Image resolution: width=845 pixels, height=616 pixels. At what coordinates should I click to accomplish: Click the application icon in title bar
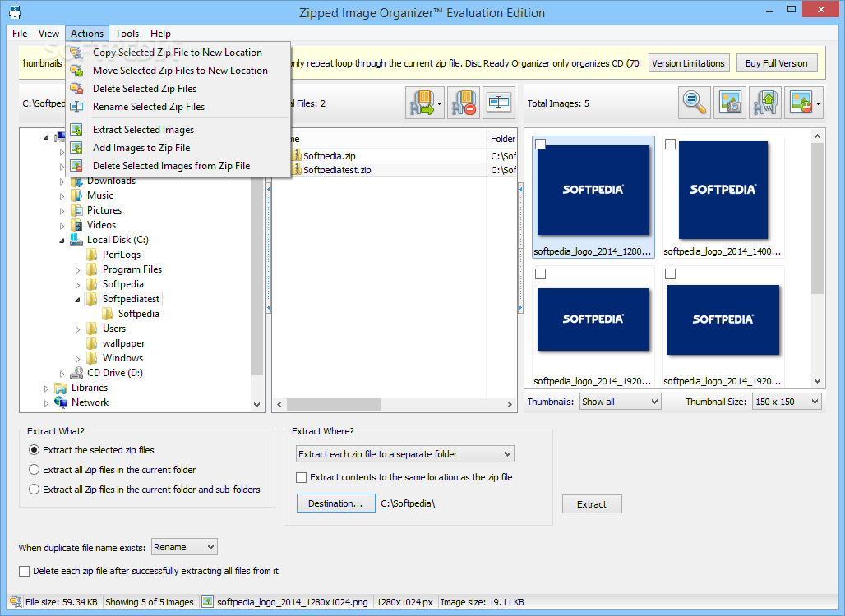click(x=15, y=11)
